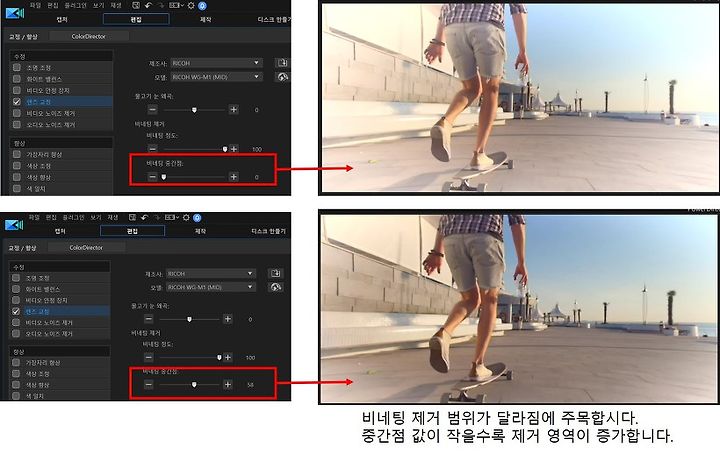Click skateboarder preview in lower screenshot
Image resolution: width=720 pixels, height=454 pixels.
pos(519,309)
